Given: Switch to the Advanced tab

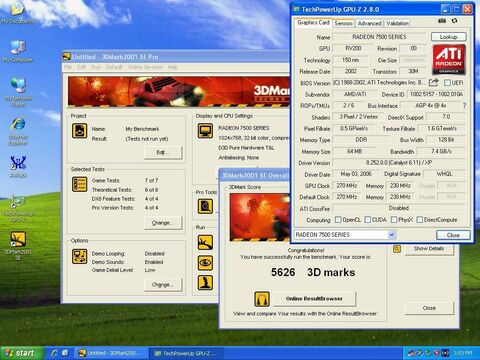Looking at the screenshot, I should coord(369,23).
